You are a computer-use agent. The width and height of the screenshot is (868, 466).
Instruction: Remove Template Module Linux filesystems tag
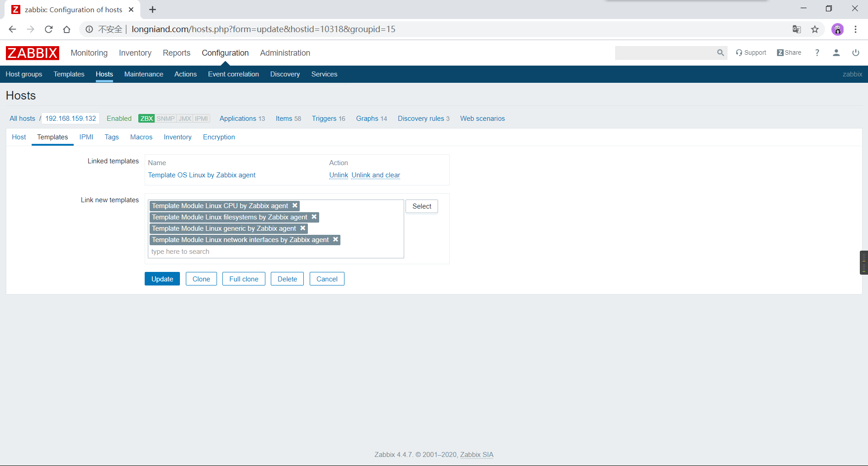click(314, 217)
